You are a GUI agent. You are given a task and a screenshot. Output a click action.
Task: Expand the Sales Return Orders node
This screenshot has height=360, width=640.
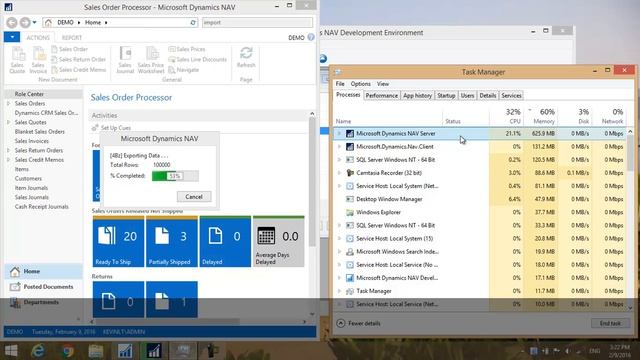9,151
